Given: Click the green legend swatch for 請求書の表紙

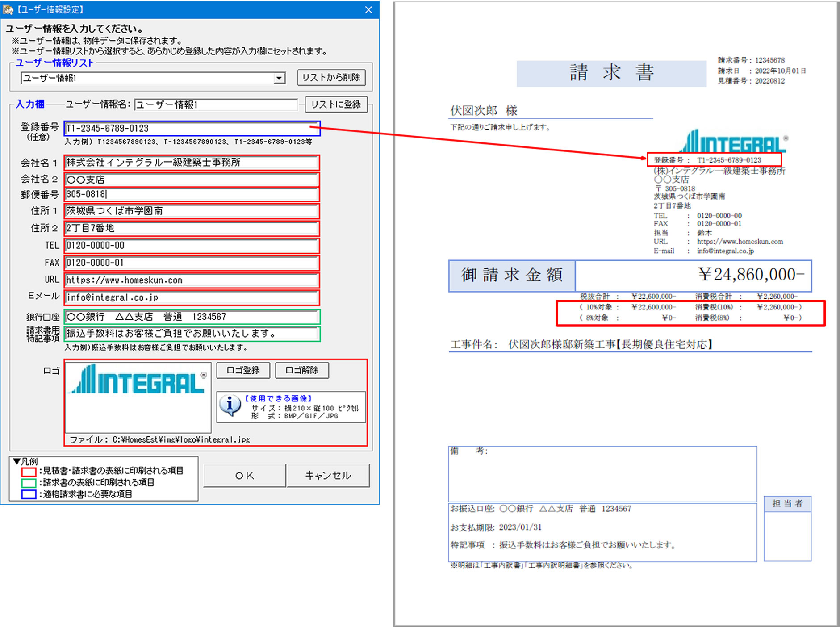Looking at the screenshot, I should click(x=29, y=483).
